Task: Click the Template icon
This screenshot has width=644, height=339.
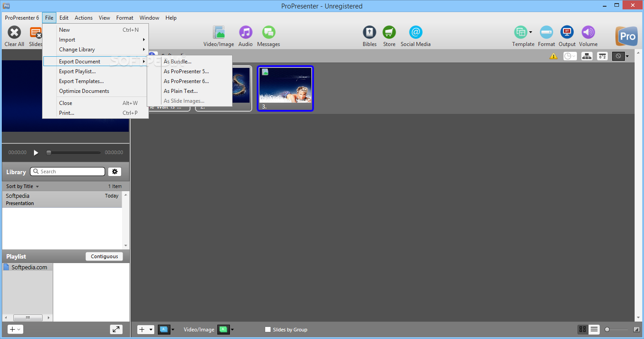Action: [x=520, y=33]
